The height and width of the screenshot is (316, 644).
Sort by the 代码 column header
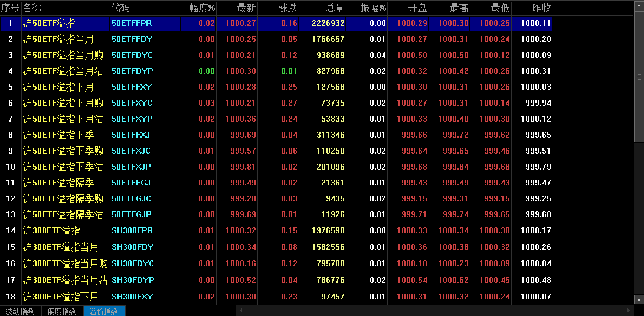coord(120,8)
